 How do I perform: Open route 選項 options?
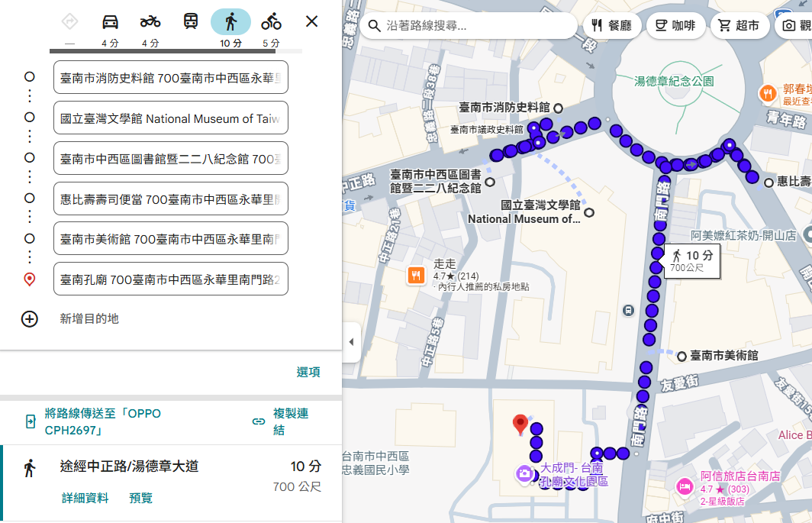coord(308,372)
